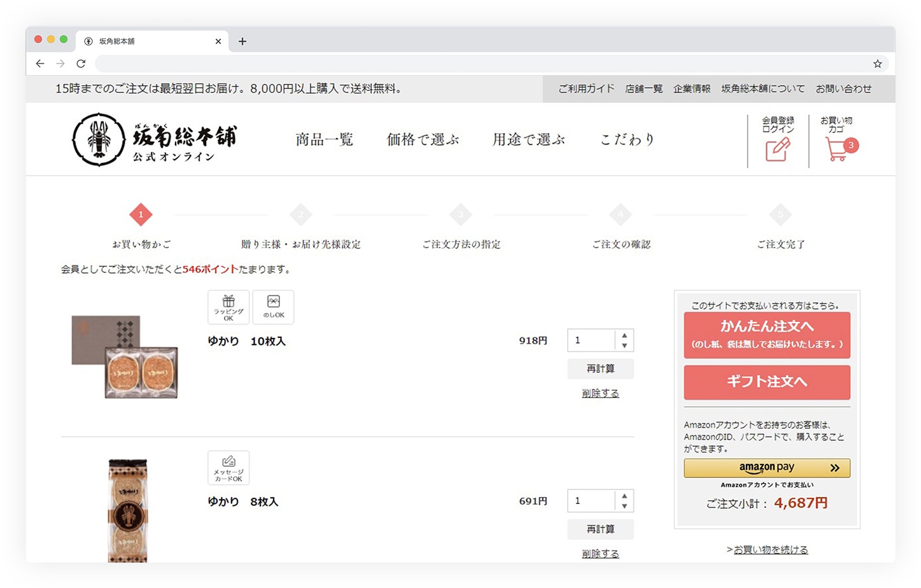Image resolution: width=921 pixels, height=588 pixels.
Task: Click the cart badge showing 3
Action: point(851,145)
